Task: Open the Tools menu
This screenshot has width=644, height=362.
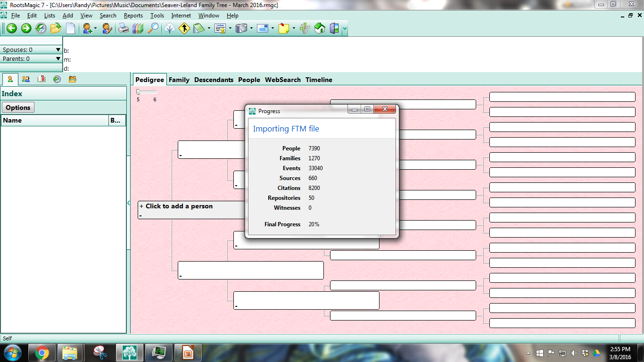Action: [157, 16]
